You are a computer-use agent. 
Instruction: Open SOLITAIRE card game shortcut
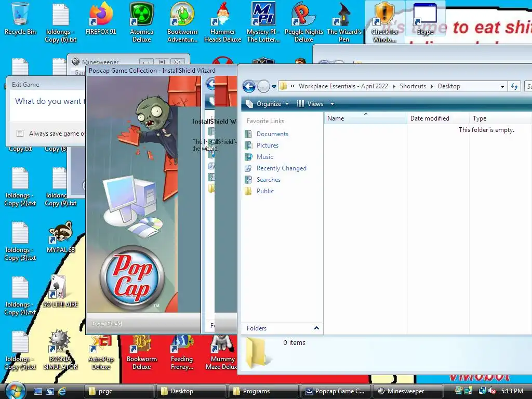pyautogui.click(x=60, y=292)
